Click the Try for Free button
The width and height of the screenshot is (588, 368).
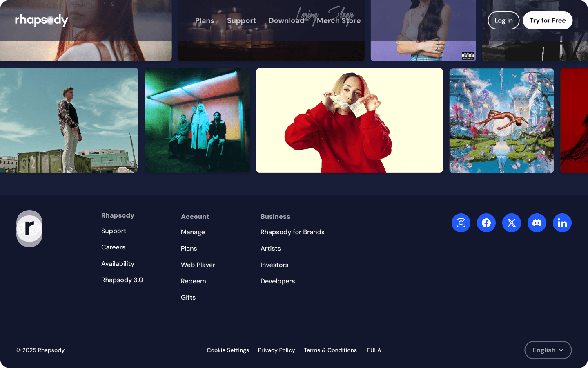click(548, 20)
